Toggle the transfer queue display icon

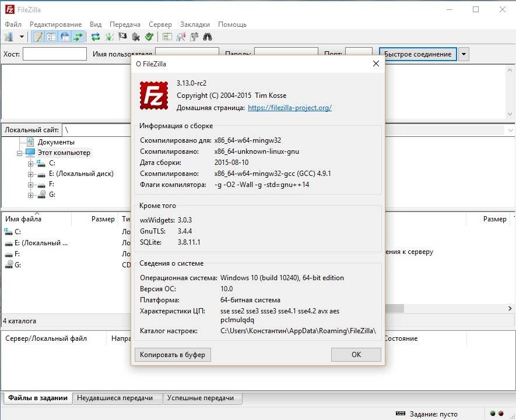click(78, 37)
